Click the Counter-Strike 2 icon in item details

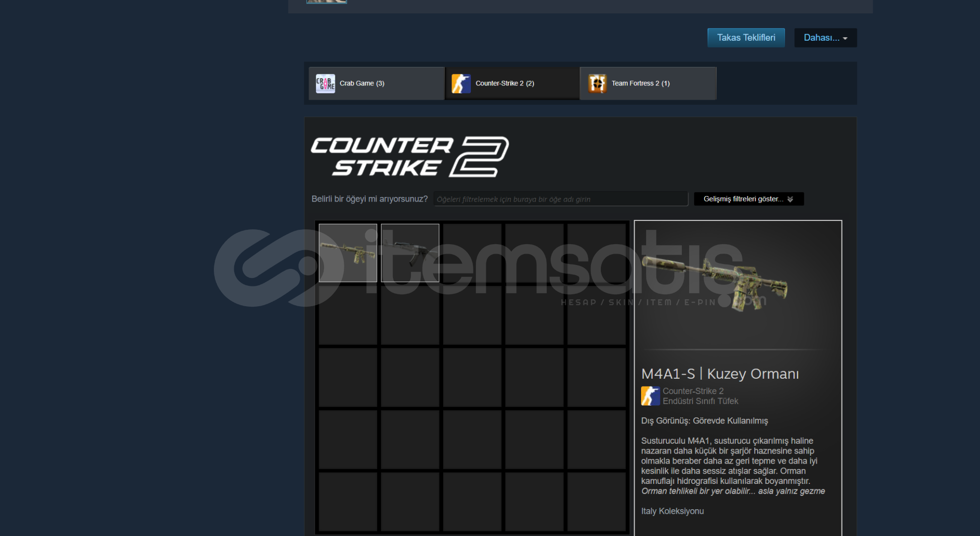click(650, 396)
